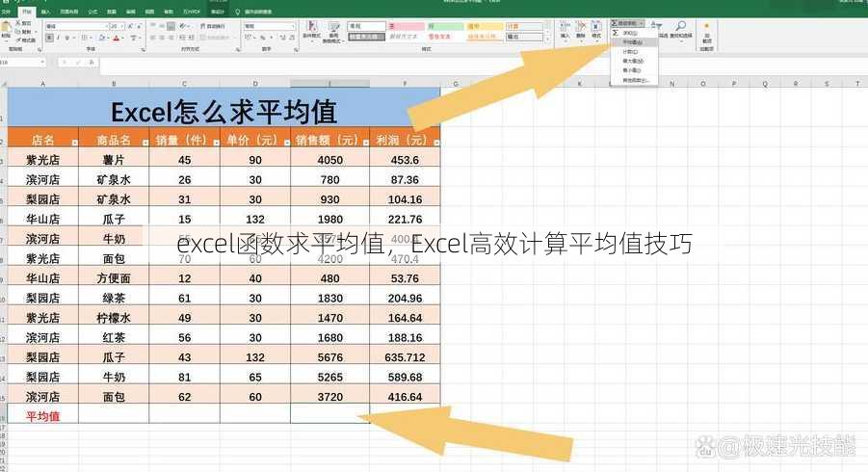The width and height of the screenshot is (868, 472).
Task: Toggle Italic formatting
Action: [x=58, y=38]
